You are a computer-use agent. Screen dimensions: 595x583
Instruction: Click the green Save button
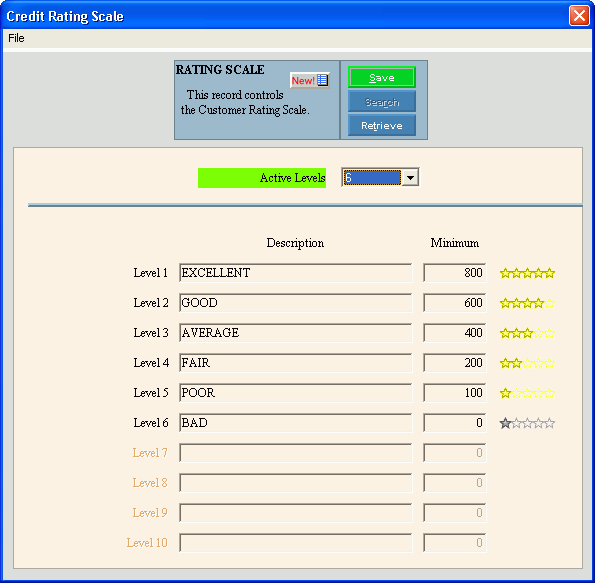point(382,77)
